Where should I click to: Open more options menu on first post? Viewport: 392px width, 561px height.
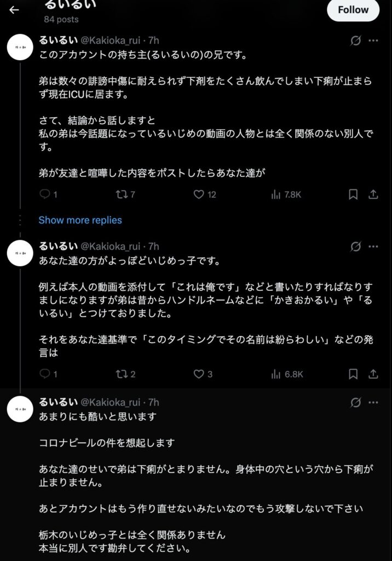pyautogui.click(x=373, y=41)
